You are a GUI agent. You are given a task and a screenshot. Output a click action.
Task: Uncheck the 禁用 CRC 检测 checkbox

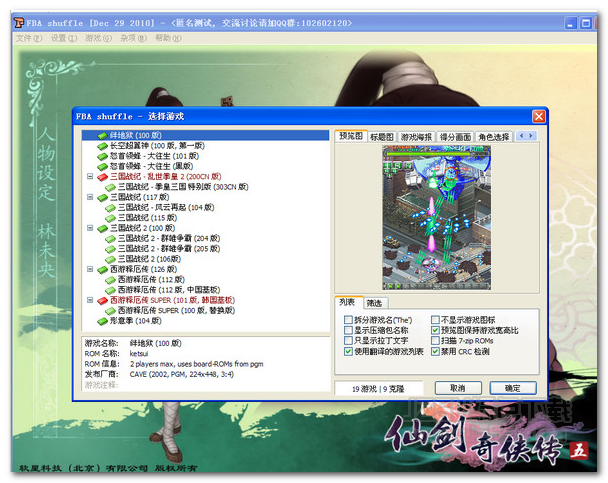(x=435, y=352)
